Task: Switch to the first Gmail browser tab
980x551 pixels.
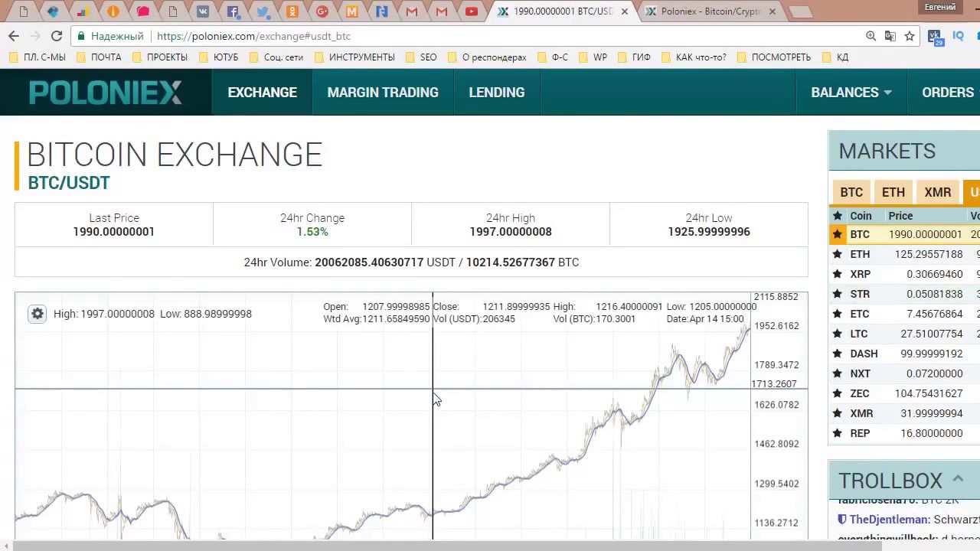Action: click(412, 11)
